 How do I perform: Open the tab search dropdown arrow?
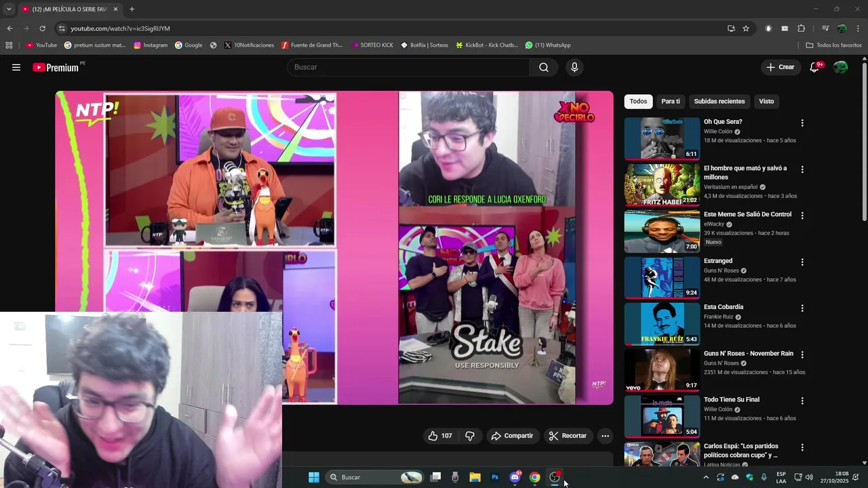click(9, 9)
